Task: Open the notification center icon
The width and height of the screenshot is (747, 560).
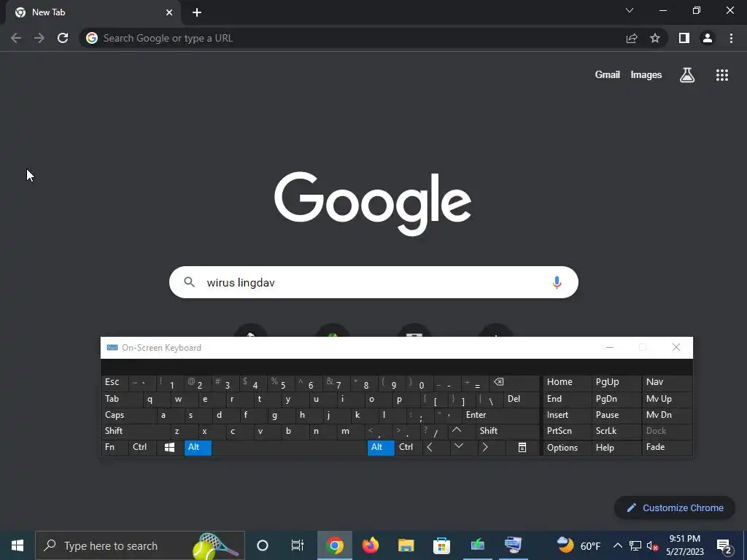Action: (724, 546)
